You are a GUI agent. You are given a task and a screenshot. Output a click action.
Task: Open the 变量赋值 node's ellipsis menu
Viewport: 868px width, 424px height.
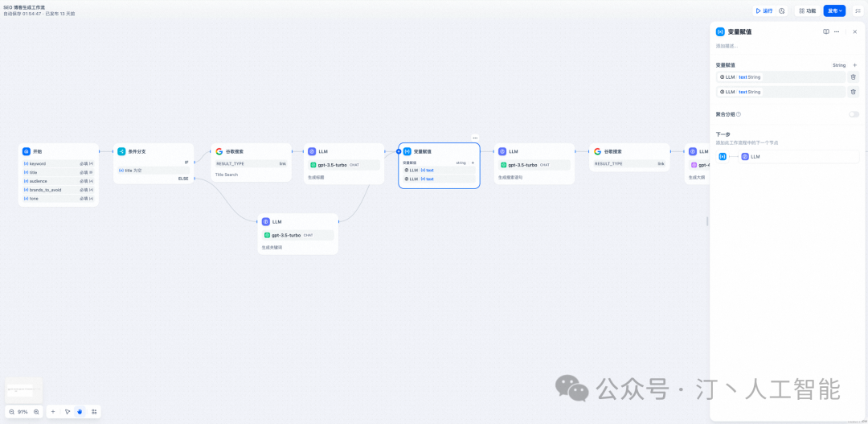(475, 138)
